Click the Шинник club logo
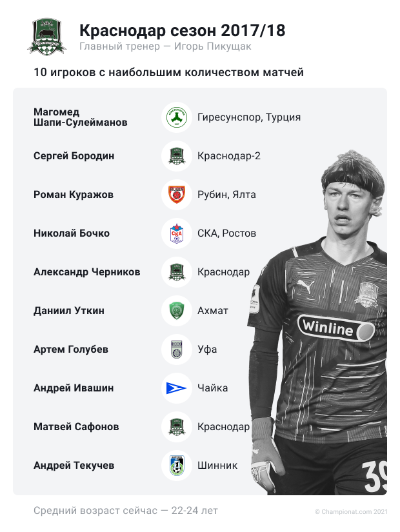 [x=177, y=466]
